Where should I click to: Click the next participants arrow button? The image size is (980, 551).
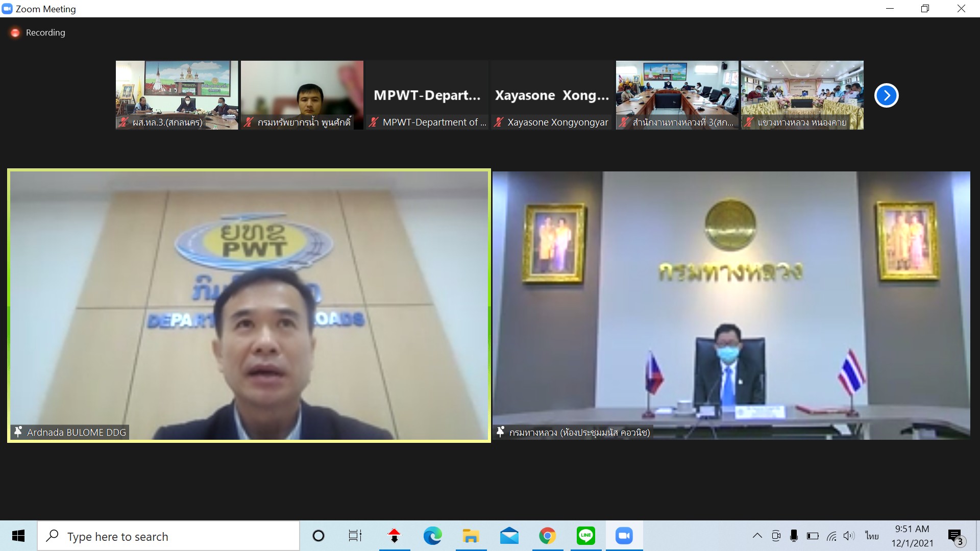(886, 95)
